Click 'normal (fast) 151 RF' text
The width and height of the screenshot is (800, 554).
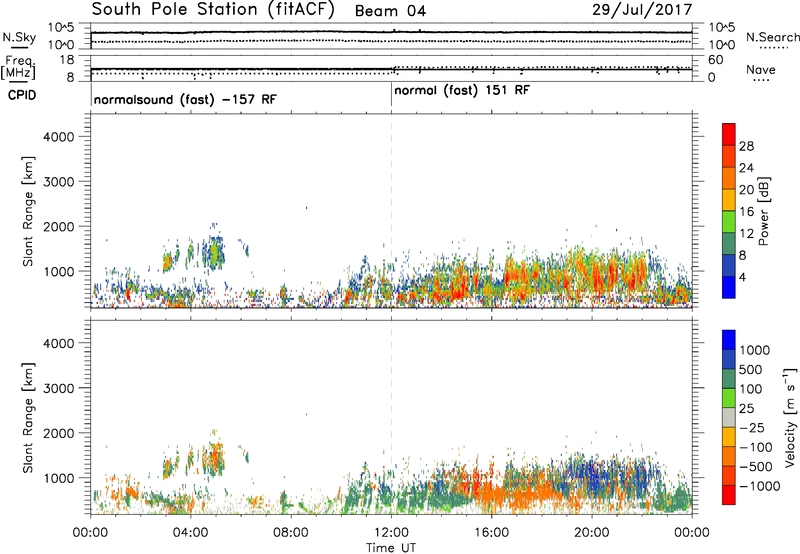pos(462,91)
